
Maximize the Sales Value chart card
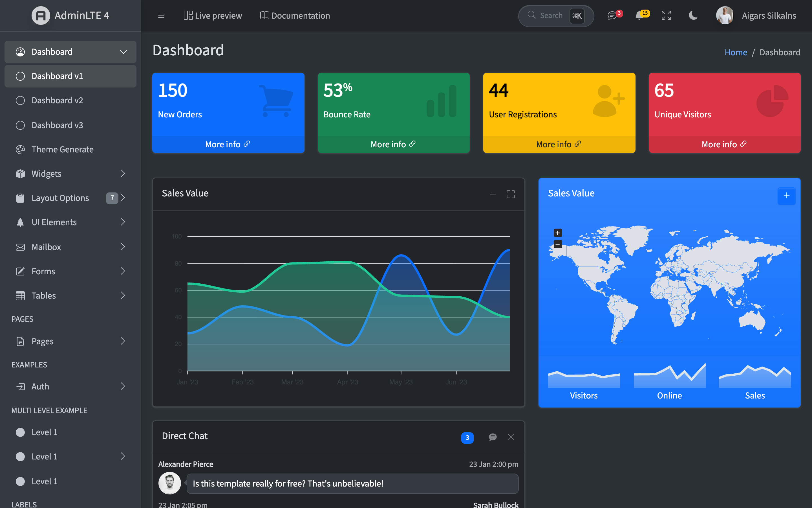click(x=511, y=194)
